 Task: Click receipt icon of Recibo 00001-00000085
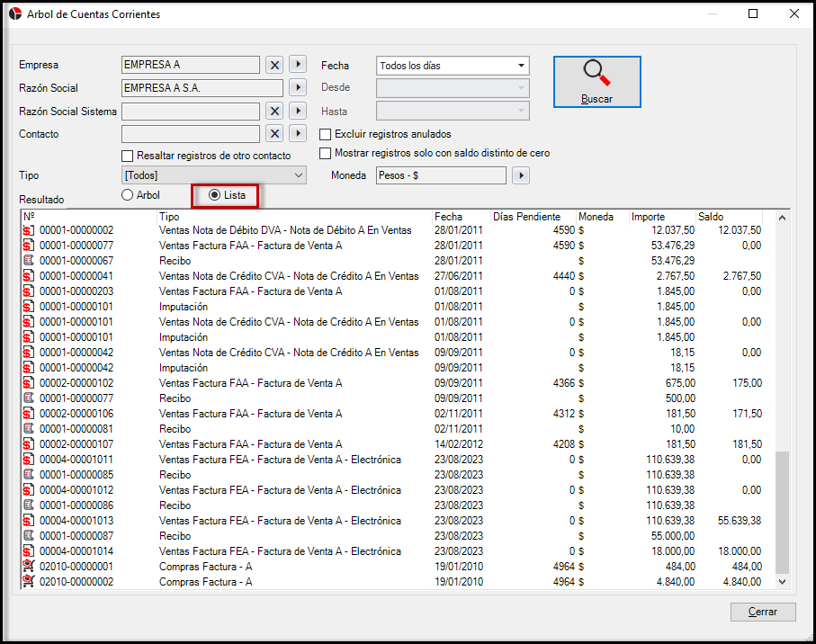29,474
